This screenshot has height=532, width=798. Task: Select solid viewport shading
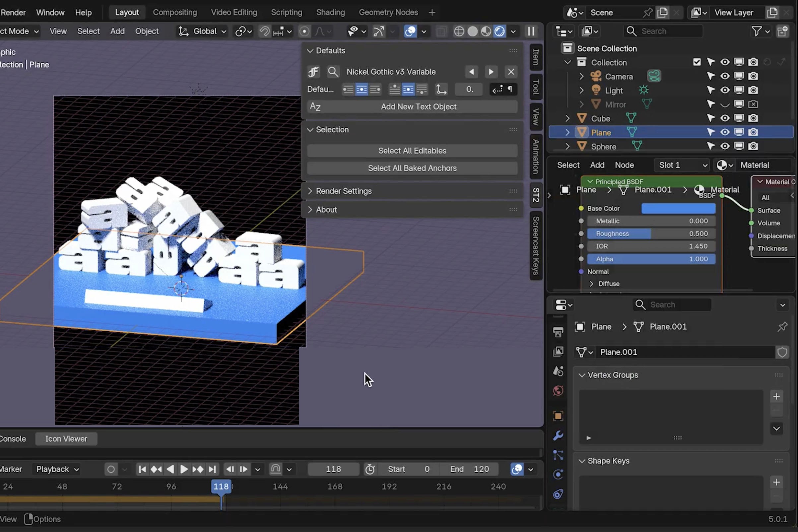[x=472, y=31]
